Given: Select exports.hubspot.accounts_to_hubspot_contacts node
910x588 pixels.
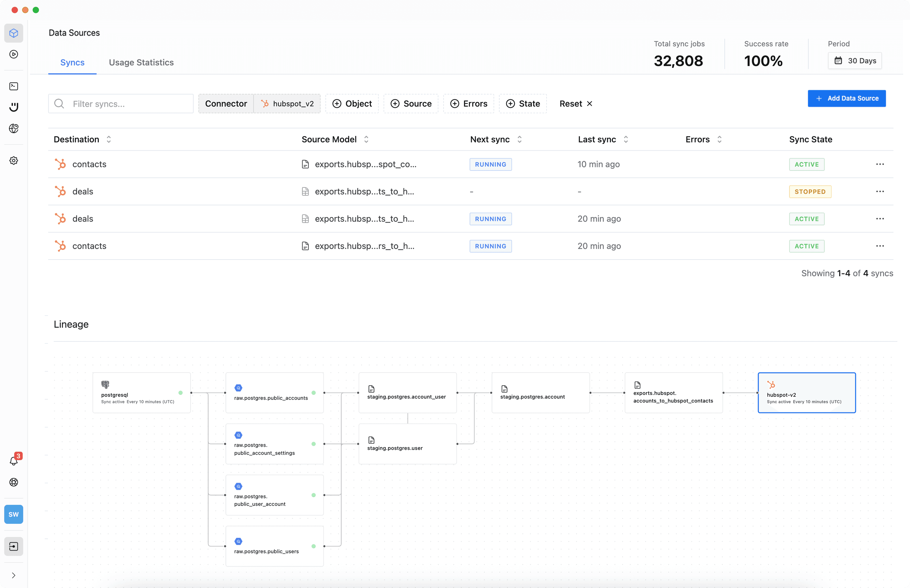Looking at the screenshot, I should click(674, 393).
